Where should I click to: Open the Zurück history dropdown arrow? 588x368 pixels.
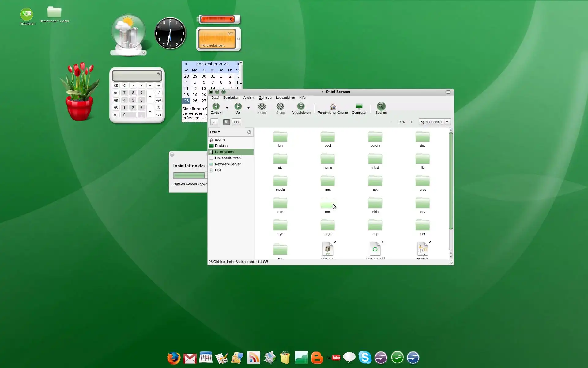pyautogui.click(x=227, y=108)
